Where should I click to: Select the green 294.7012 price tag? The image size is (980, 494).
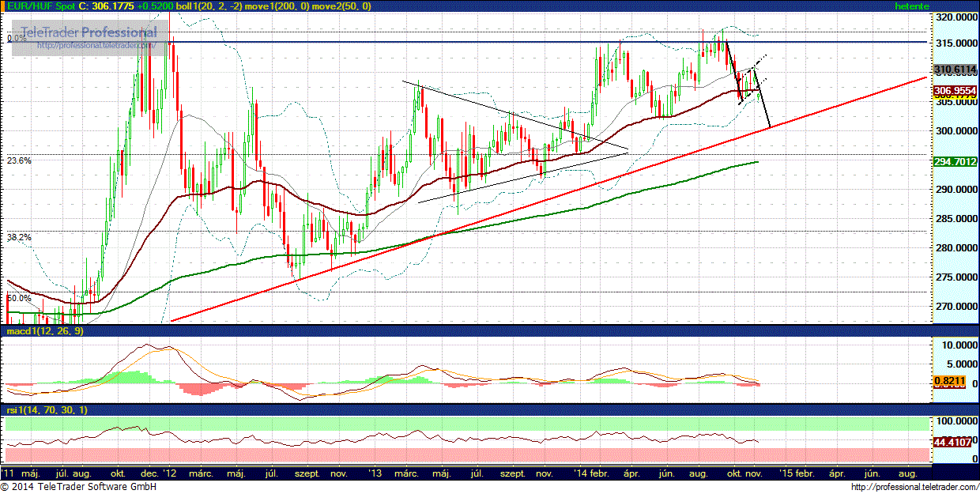tap(956, 161)
